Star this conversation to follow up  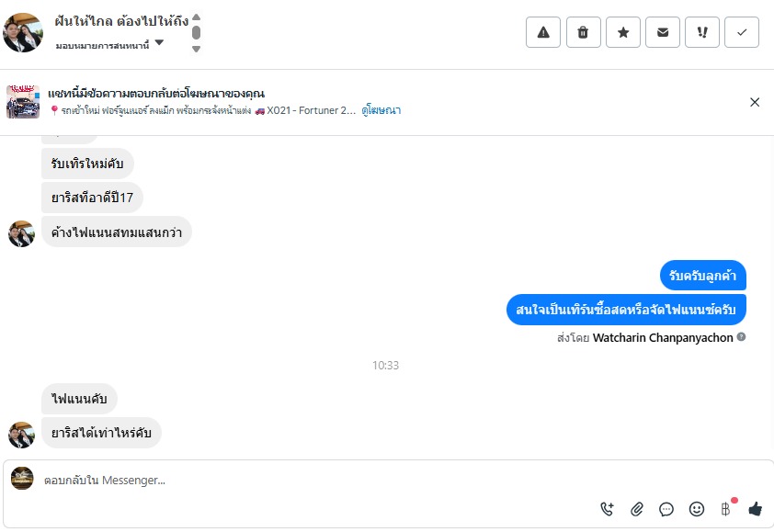pos(622,32)
